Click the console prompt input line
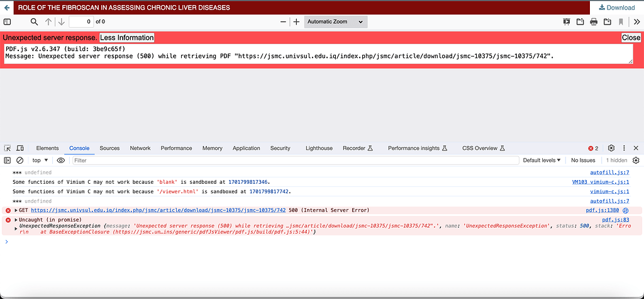The image size is (644, 299). click(322, 242)
